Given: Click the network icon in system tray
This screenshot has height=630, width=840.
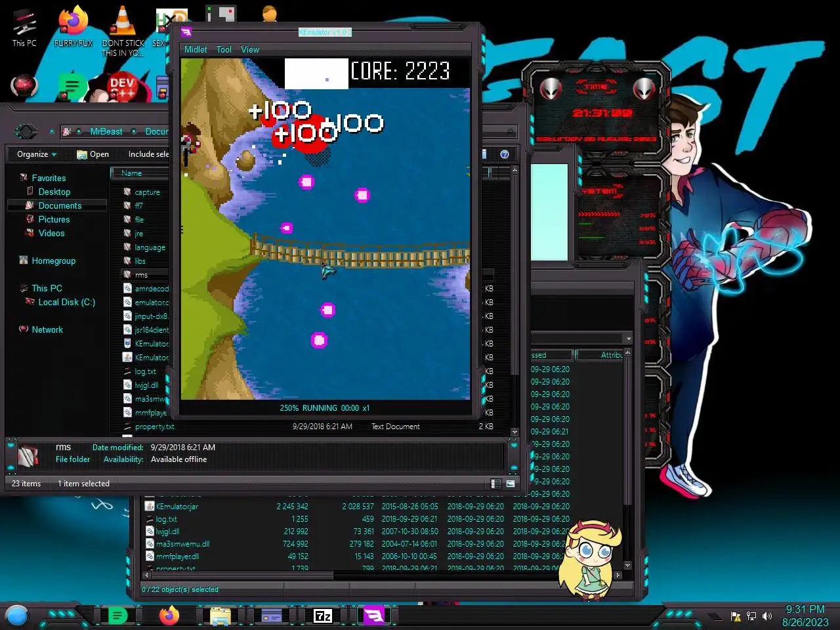Looking at the screenshot, I should tap(751, 616).
